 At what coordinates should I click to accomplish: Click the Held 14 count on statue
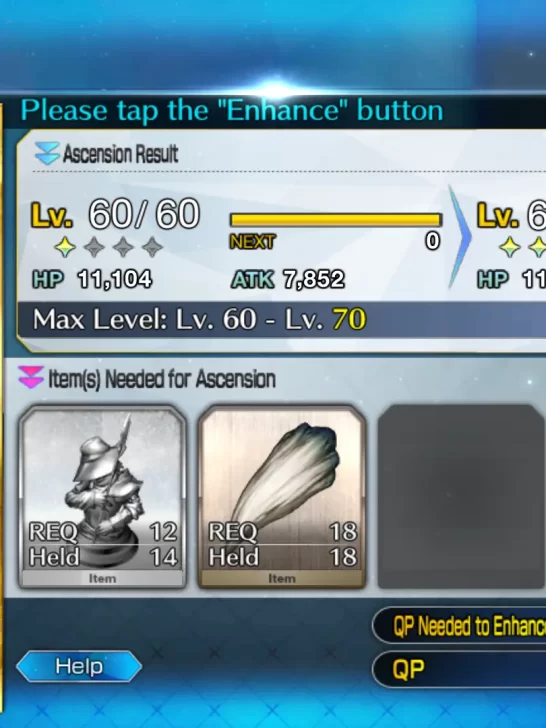[x=103, y=557]
